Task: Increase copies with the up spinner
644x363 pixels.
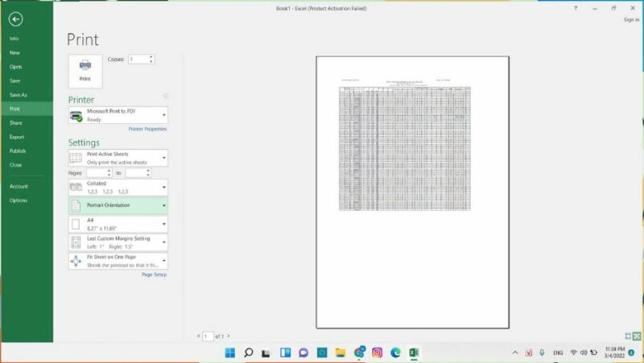Action: tap(151, 57)
